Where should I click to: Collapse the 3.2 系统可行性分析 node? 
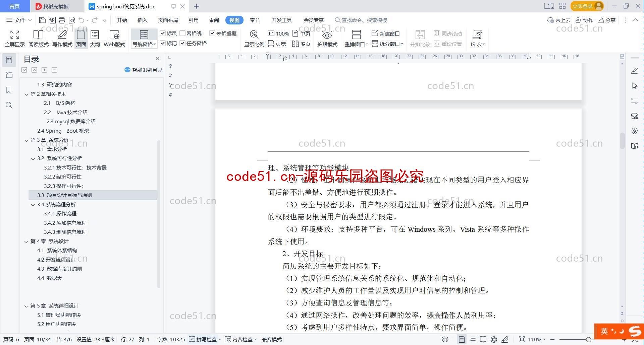33,158
